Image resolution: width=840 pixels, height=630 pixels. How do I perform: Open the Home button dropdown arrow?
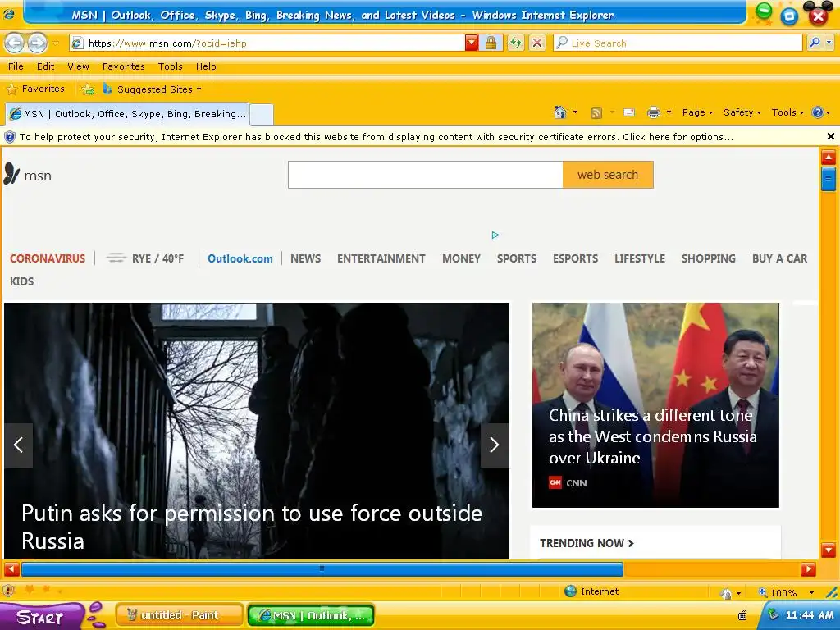(575, 112)
